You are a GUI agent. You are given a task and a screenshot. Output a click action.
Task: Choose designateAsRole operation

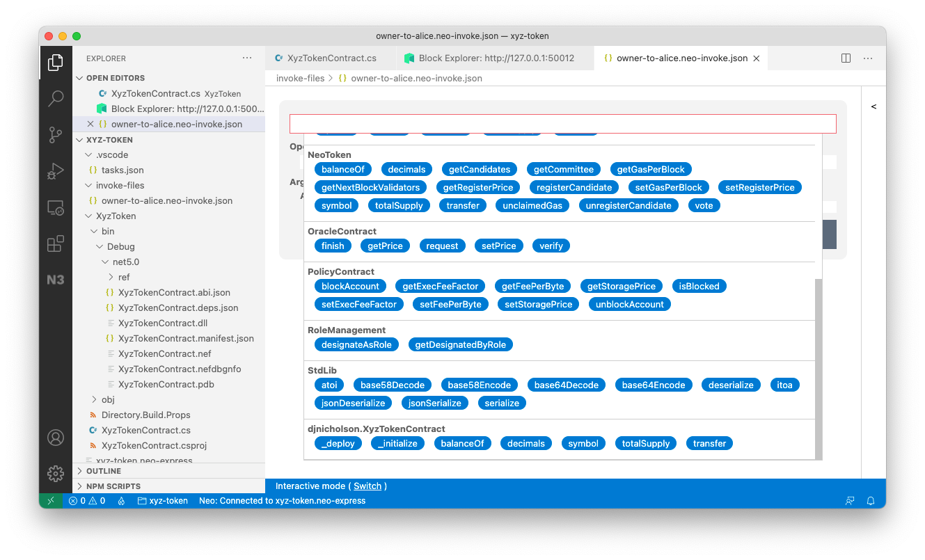pyautogui.click(x=356, y=344)
